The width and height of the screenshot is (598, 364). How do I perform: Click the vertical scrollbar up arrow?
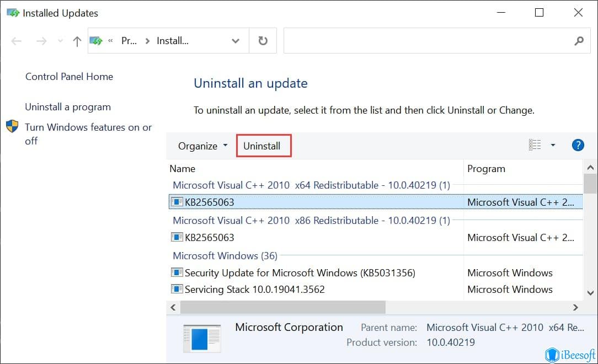click(590, 167)
